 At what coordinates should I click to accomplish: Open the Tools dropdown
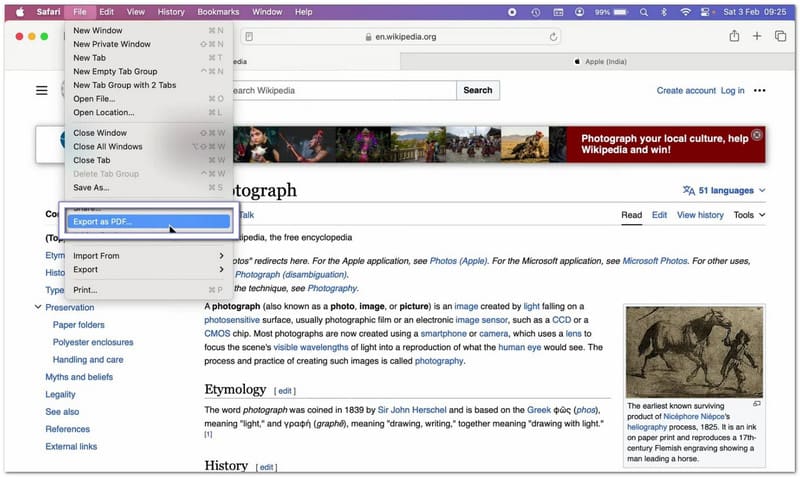[749, 215]
